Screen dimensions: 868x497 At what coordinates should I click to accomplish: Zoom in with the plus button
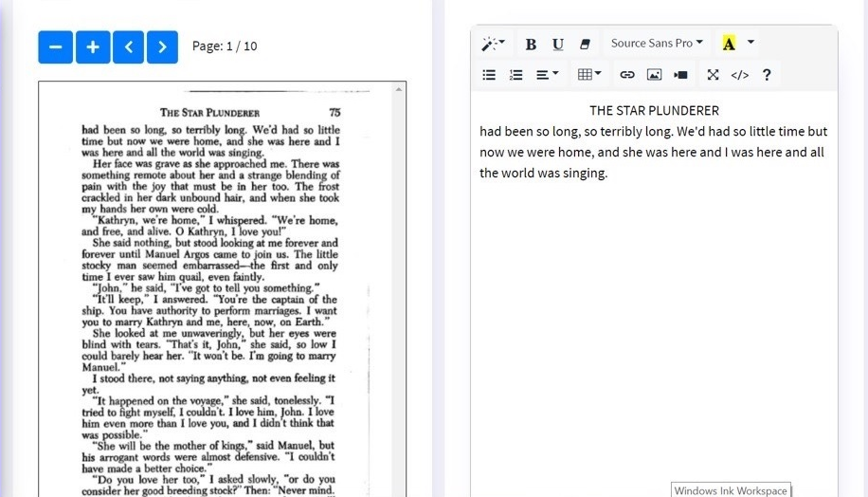coord(93,47)
